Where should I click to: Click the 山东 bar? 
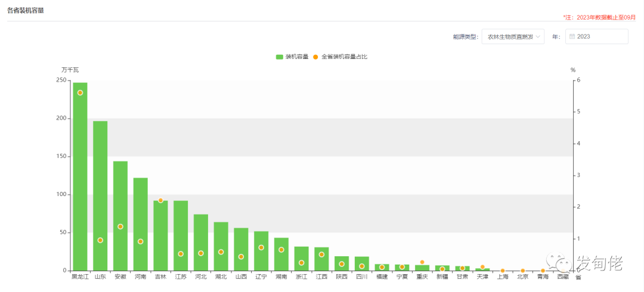100,196
